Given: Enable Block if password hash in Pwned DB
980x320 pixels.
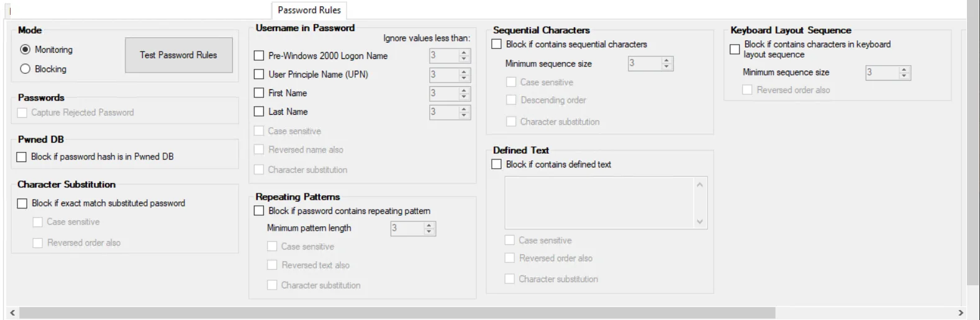Looking at the screenshot, I should click(x=22, y=157).
